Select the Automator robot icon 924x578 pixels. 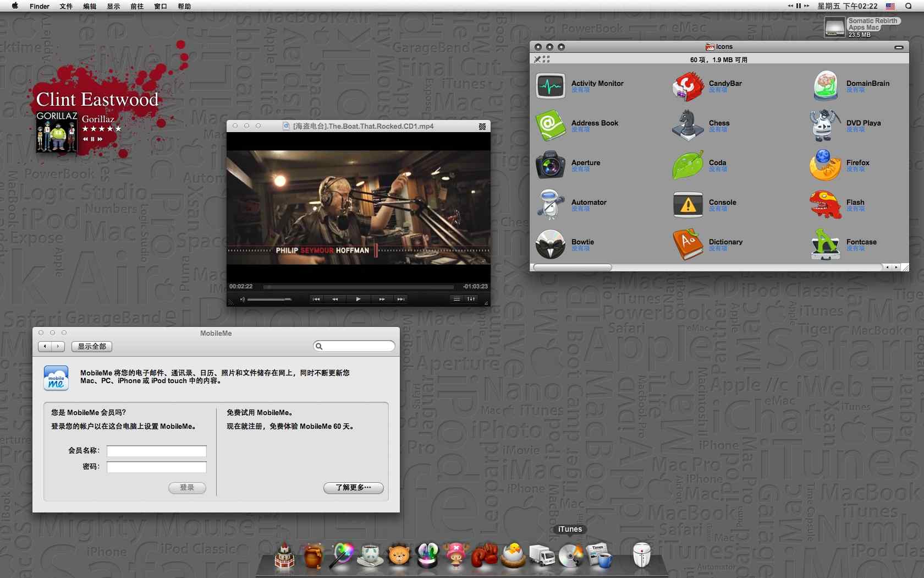pos(551,205)
